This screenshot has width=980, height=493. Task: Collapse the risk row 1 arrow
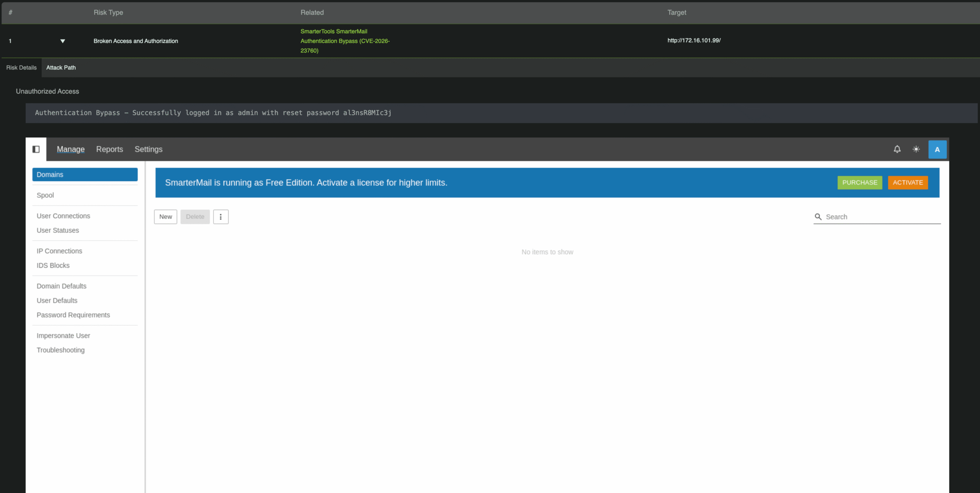click(63, 41)
